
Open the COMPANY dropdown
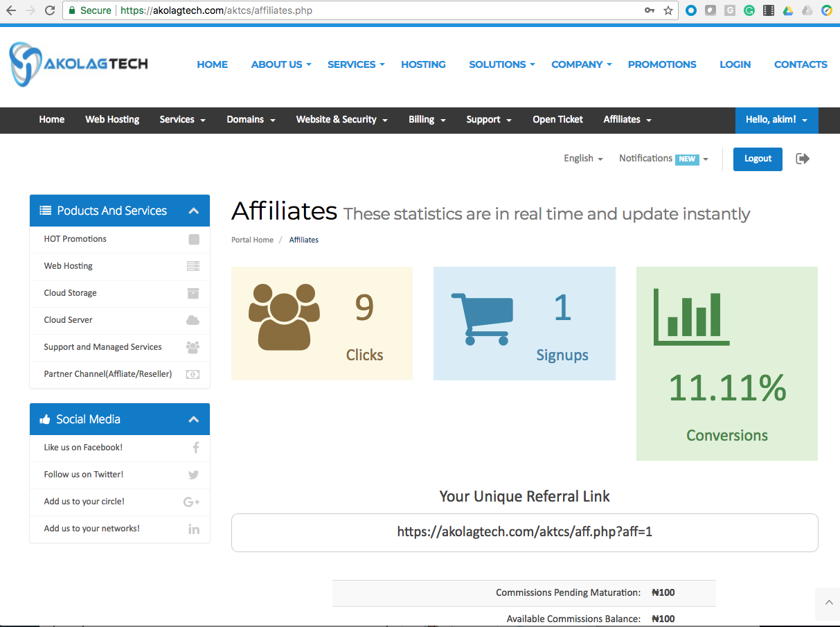[x=582, y=64]
